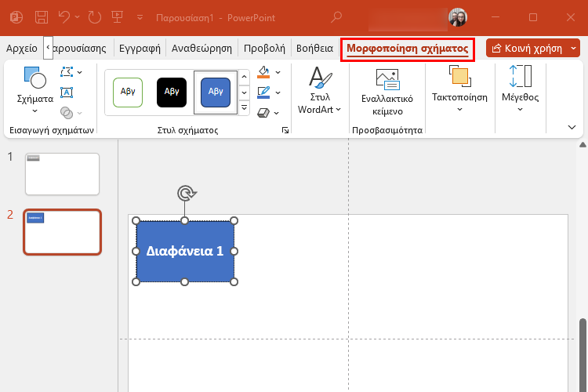Open the Shape Effects dropdown arrow

pos(277,113)
